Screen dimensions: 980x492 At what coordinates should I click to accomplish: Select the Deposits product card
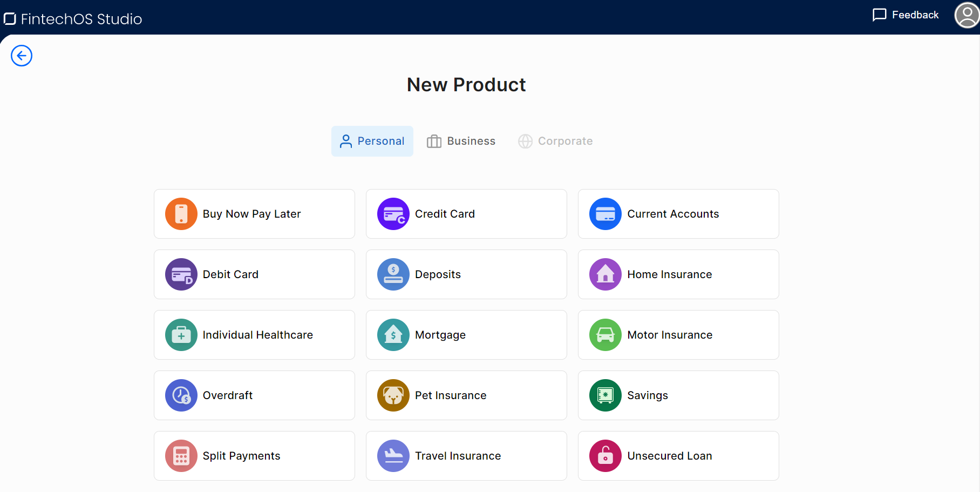coord(466,274)
